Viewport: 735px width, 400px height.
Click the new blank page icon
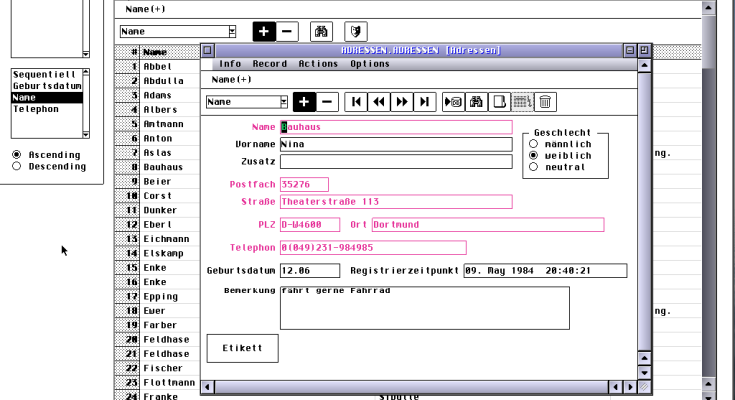[499, 101]
